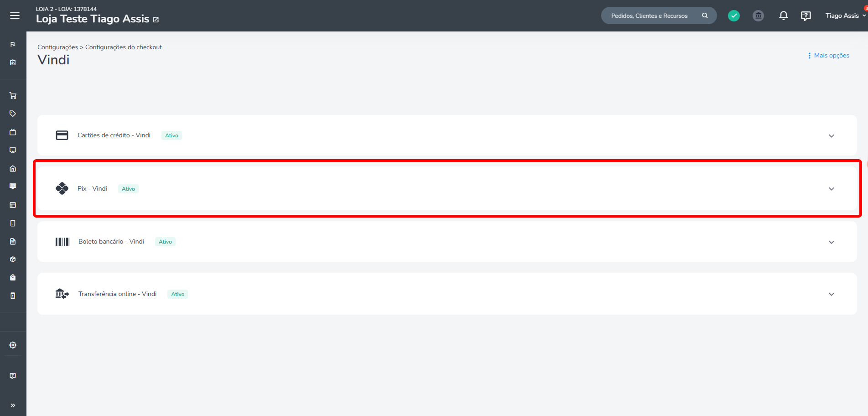Expand the Cartões de crédito - Vindi section

tap(831, 136)
